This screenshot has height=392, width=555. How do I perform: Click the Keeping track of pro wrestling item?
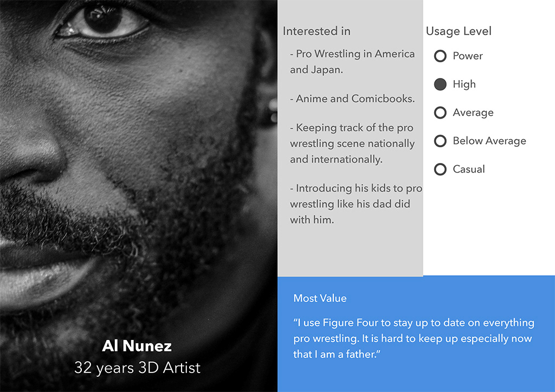click(x=352, y=143)
